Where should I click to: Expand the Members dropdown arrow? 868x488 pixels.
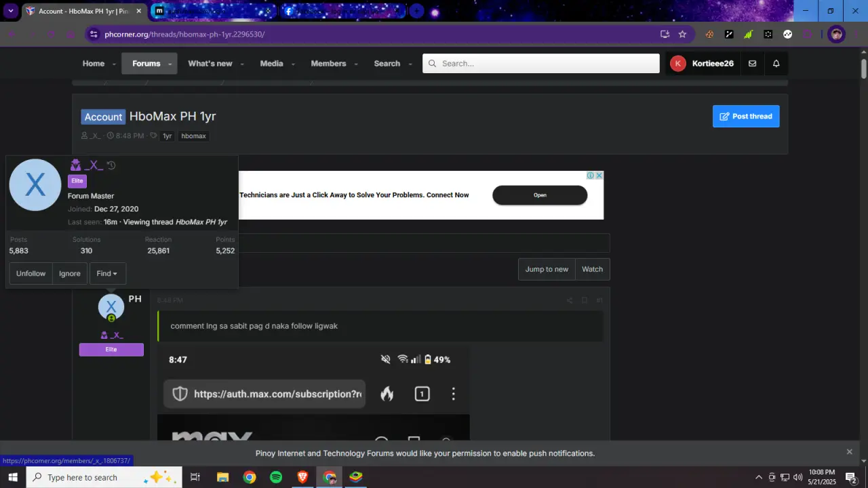click(x=356, y=64)
